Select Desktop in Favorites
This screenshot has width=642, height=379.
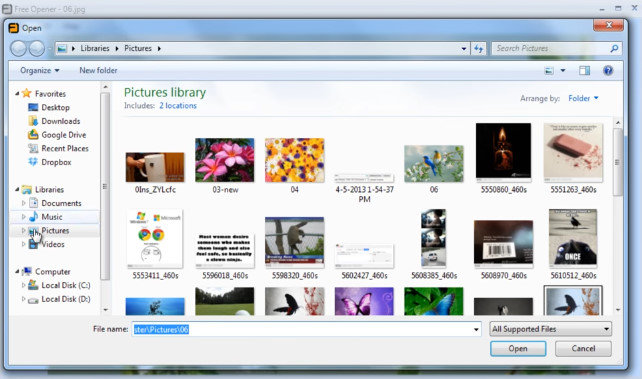pyautogui.click(x=55, y=107)
